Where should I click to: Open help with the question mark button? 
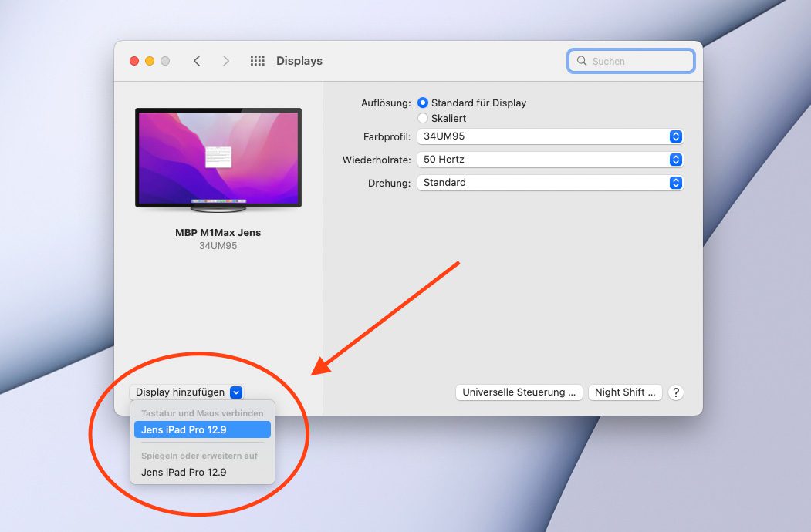click(675, 392)
